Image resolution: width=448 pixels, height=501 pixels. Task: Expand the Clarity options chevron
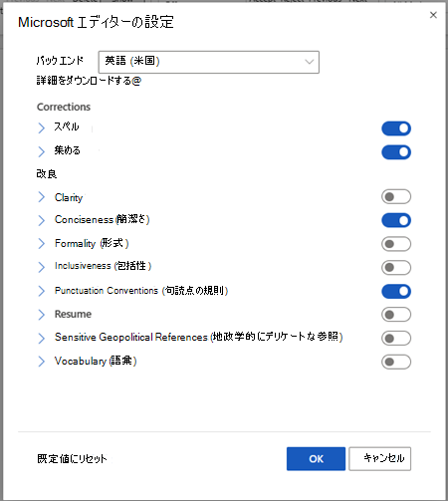(41, 197)
